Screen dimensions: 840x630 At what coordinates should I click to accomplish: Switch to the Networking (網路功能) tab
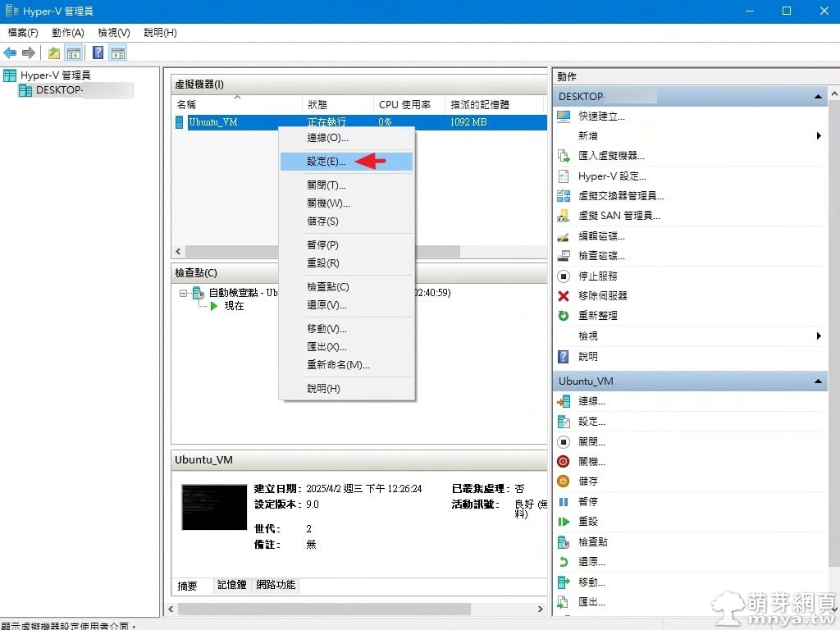tap(276, 585)
